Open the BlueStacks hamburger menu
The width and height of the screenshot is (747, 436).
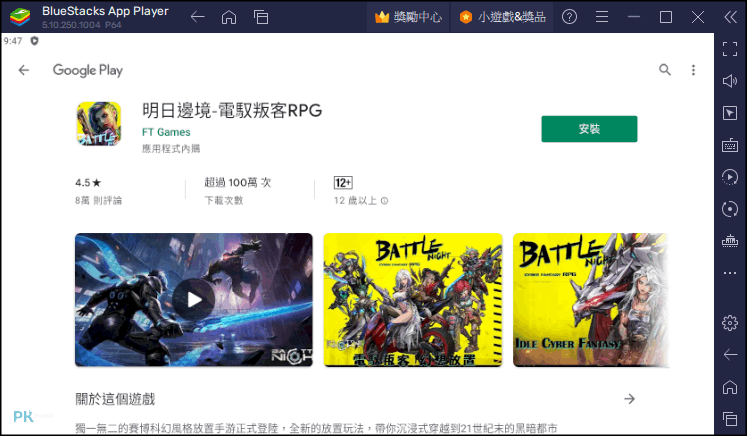(602, 17)
